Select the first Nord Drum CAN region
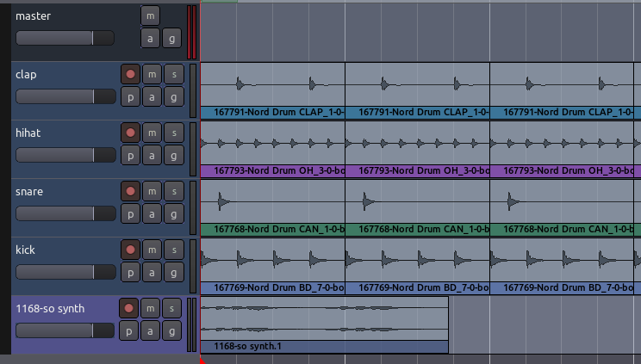This screenshot has width=641, height=364. point(272,207)
